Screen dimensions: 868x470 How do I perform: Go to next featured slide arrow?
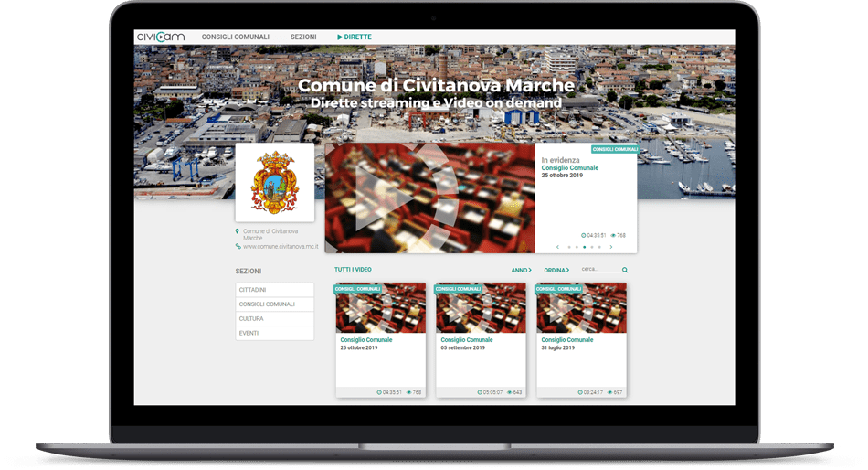pos(611,247)
